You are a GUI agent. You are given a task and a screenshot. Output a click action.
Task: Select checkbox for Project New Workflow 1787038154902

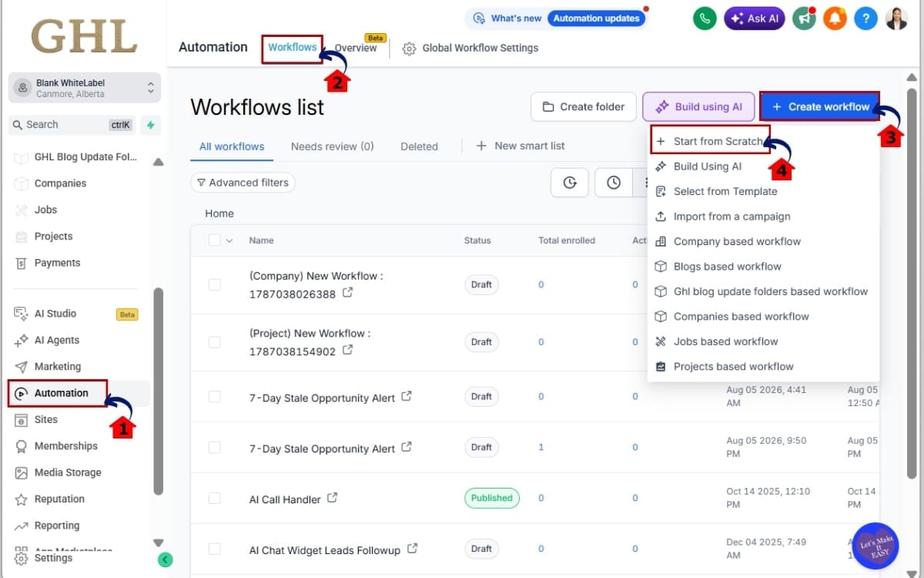coord(215,341)
